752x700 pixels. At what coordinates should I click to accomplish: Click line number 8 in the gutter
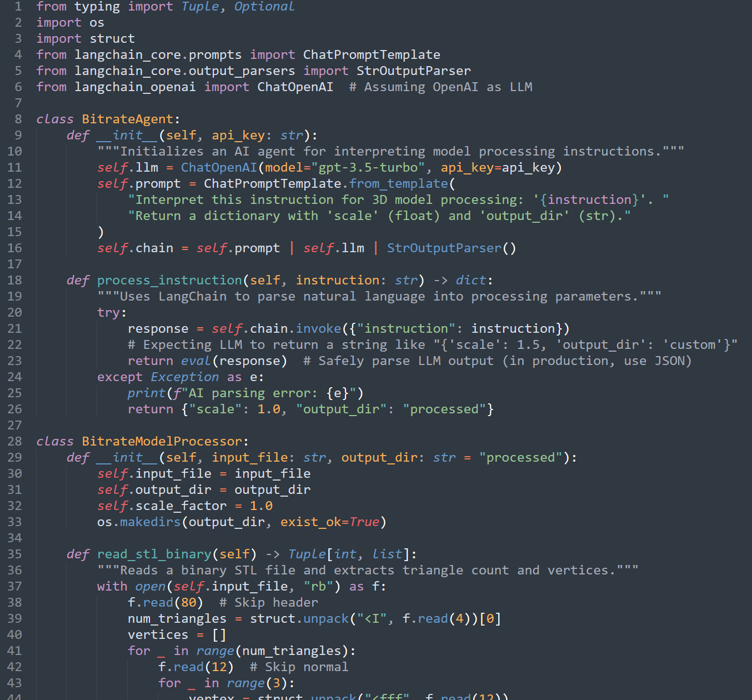[x=18, y=119]
